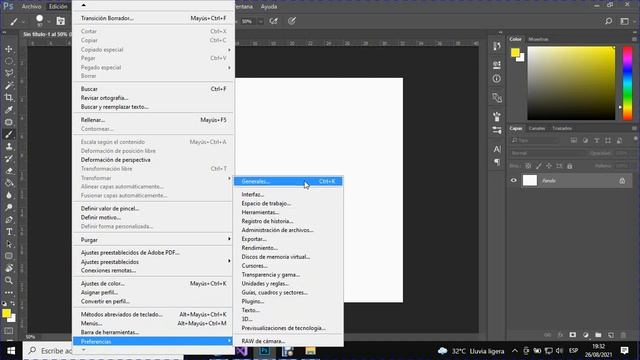This screenshot has width=640, height=360.
Task: Select the Crop tool
Action: click(9, 98)
